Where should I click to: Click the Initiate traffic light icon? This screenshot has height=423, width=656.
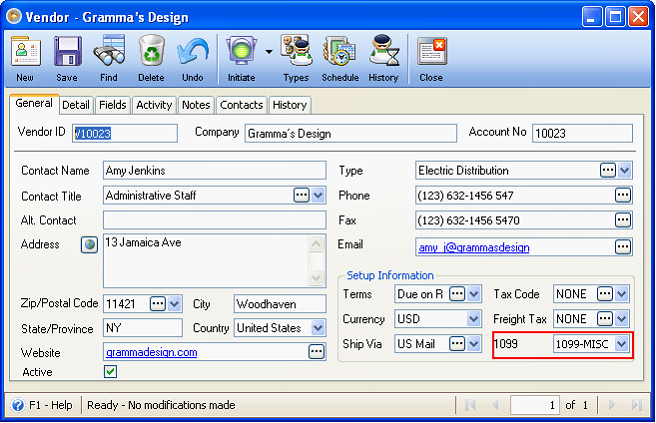[241, 51]
